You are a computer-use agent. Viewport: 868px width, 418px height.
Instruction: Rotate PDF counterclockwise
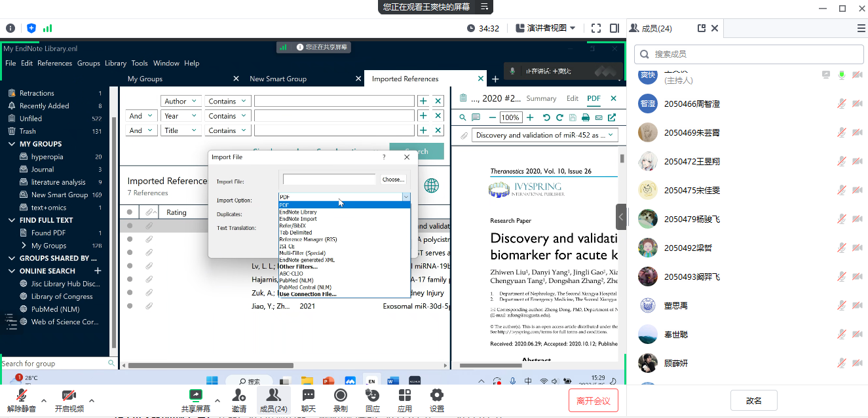pyautogui.click(x=546, y=117)
